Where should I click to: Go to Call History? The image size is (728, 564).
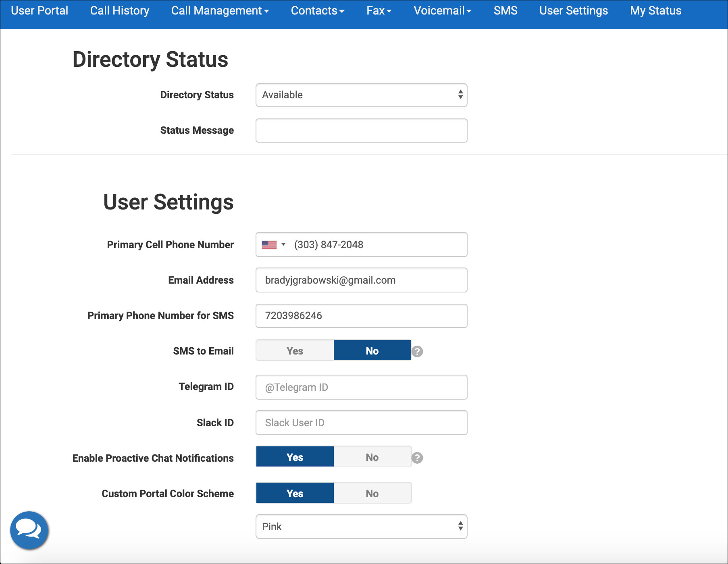click(119, 11)
